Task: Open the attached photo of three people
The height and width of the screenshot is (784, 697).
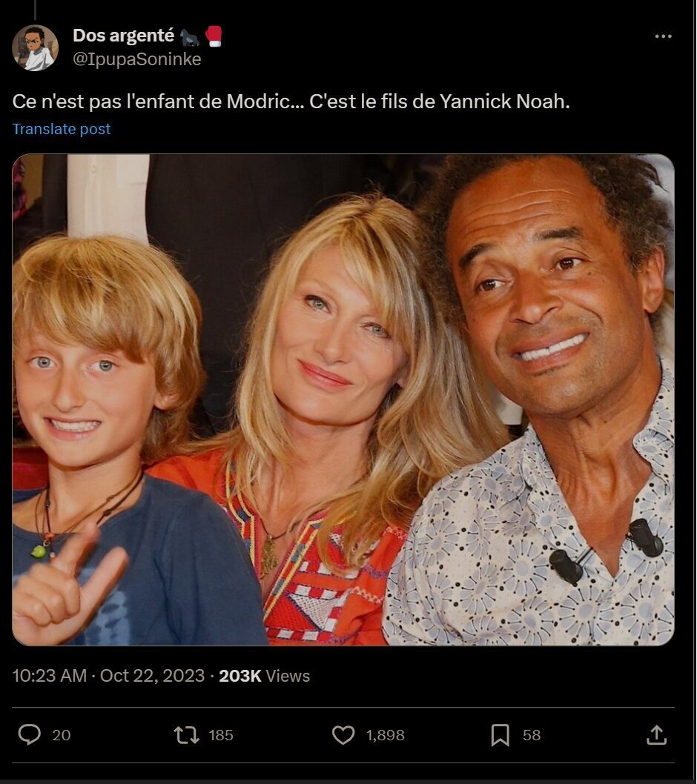Action: click(343, 399)
